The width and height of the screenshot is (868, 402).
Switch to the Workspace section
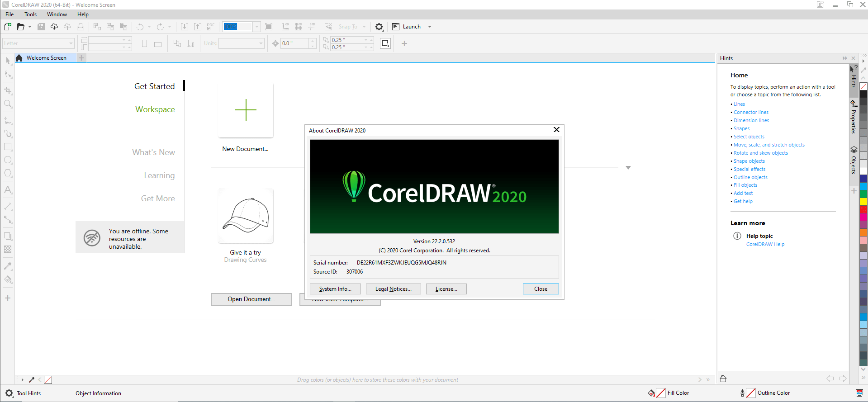click(x=155, y=109)
